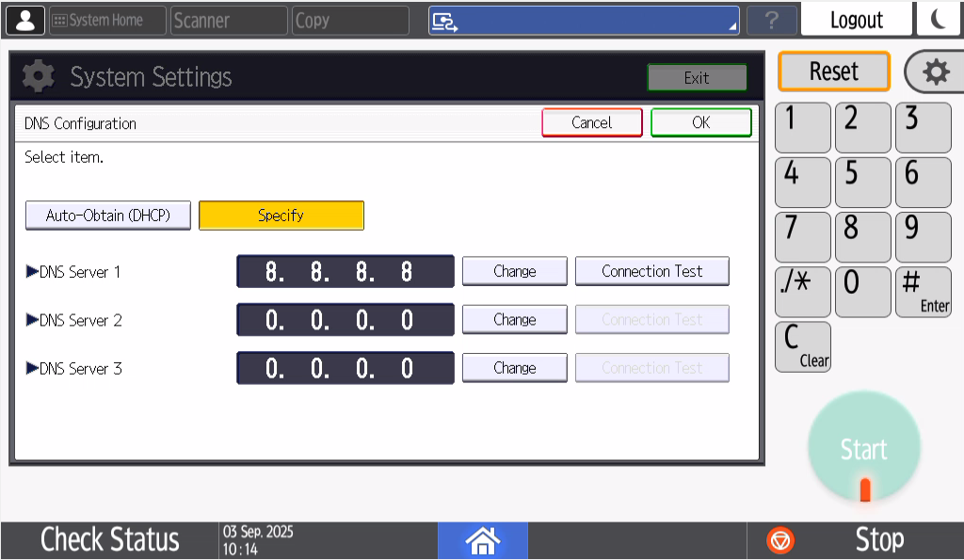
Task: Click Change for DNS Server 2
Action: 514,320
